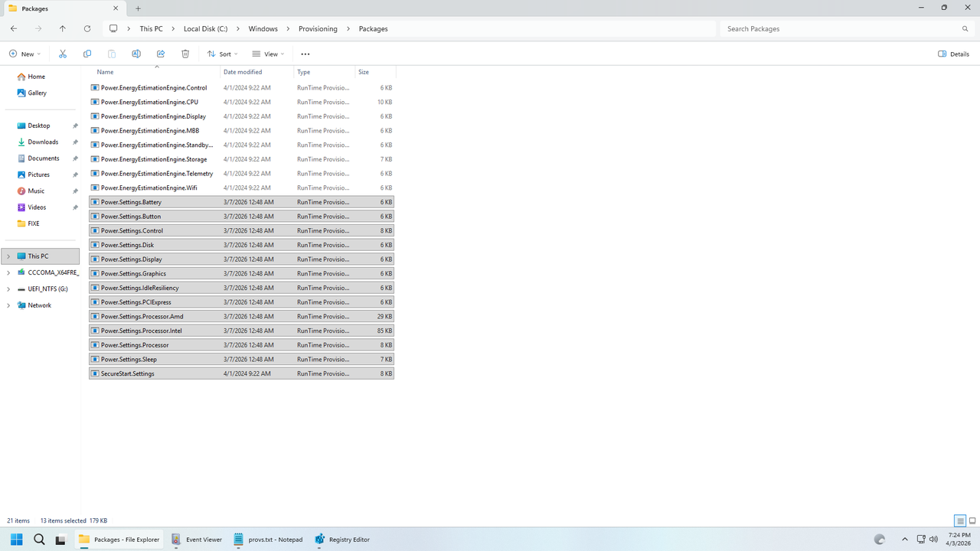Open the New dropdown menu
The image size is (980, 551).
pyautogui.click(x=25, y=54)
